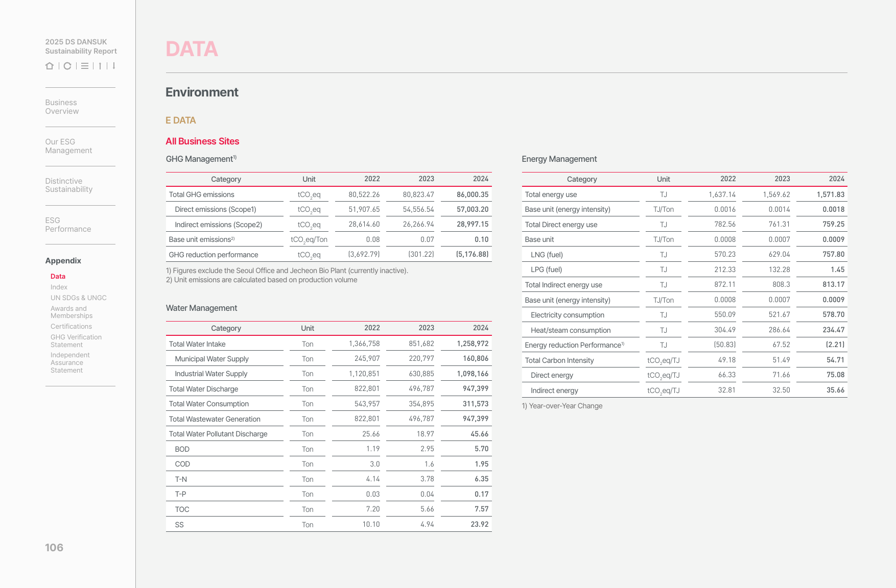Viewport: 896px width, 588px height.
Task: Click 'Total Water Consumption' row label
Action: pyautogui.click(x=209, y=404)
